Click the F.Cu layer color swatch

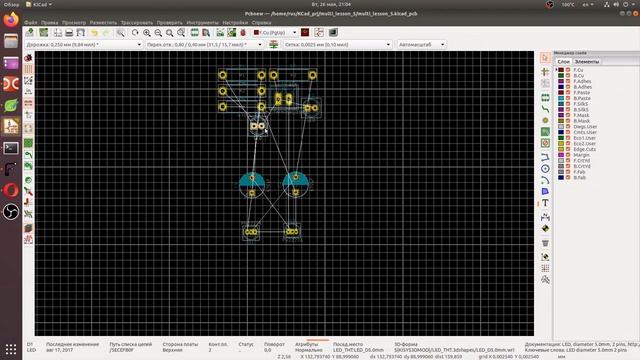click(x=561, y=70)
